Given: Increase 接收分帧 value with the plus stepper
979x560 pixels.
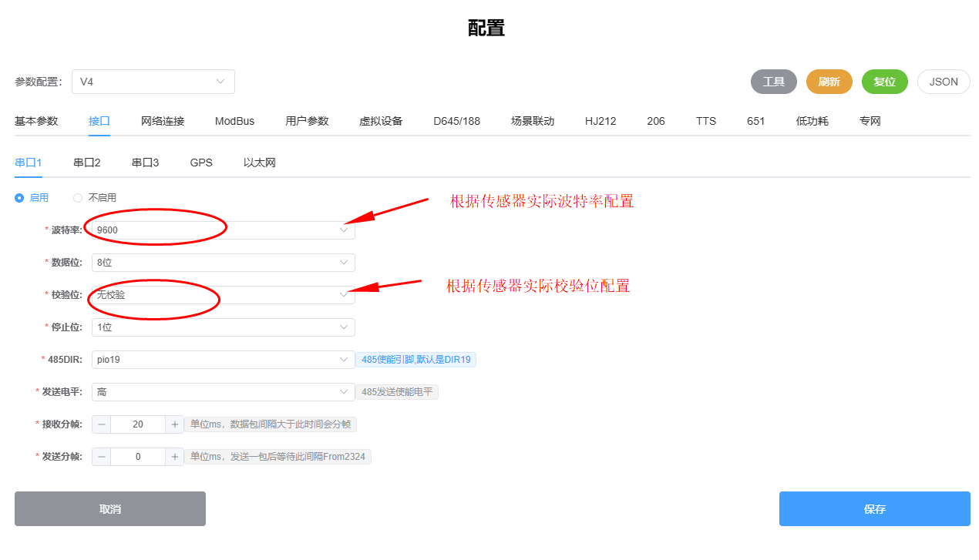Looking at the screenshot, I should click(175, 424).
